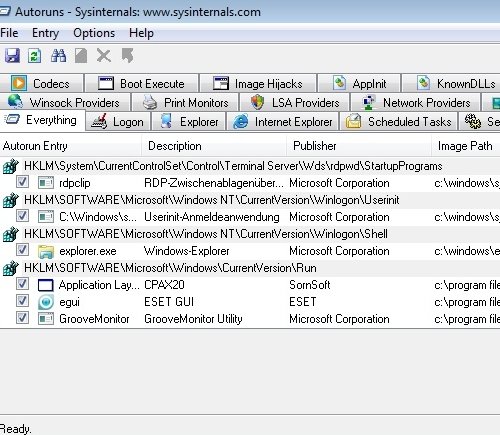Viewport: 500px width, 435px height.
Task: Uncheck the rdpclip autorun entry
Action: coord(22,182)
